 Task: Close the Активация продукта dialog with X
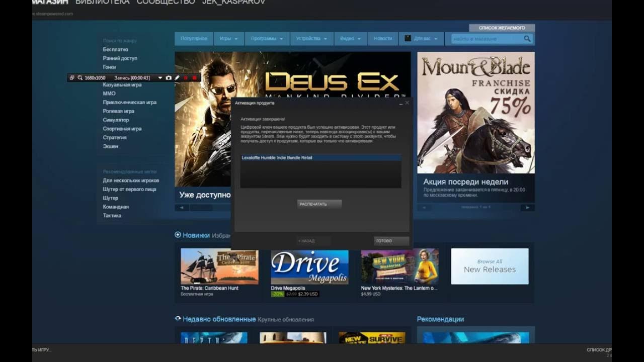click(x=408, y=103)
